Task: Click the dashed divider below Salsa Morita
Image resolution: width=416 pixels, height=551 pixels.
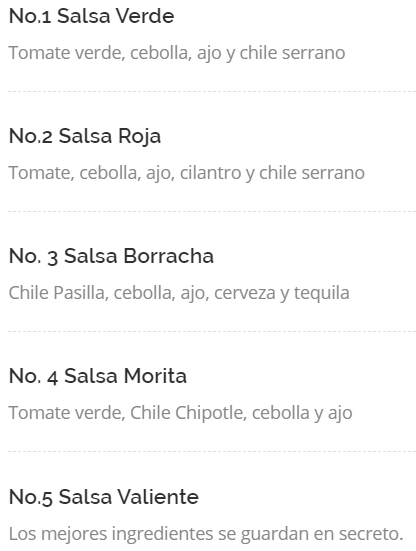Action: [x=212, y=452]
